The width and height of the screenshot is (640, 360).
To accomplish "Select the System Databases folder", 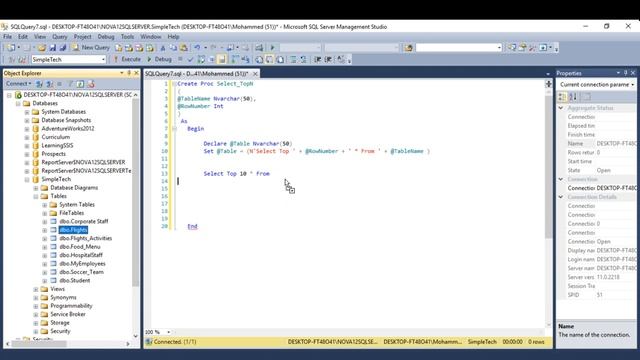I will point(64,112).
